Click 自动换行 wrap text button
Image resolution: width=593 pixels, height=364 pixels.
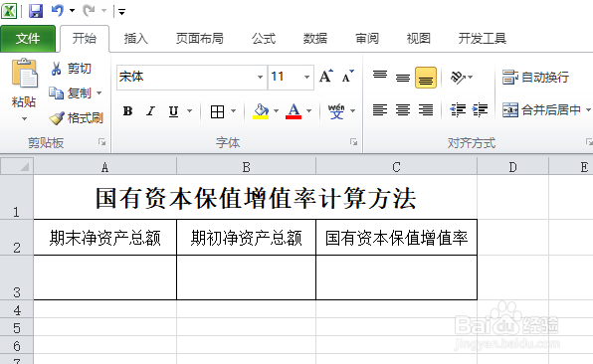[x=535, y=78]
